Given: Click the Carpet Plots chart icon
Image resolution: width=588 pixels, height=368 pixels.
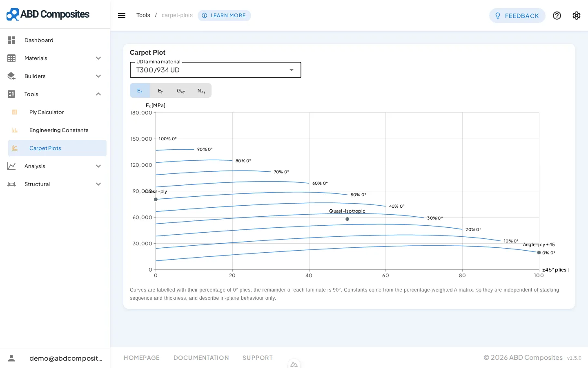Looking at the screenshot, I should pyautogui.click(x=15, y=148).
